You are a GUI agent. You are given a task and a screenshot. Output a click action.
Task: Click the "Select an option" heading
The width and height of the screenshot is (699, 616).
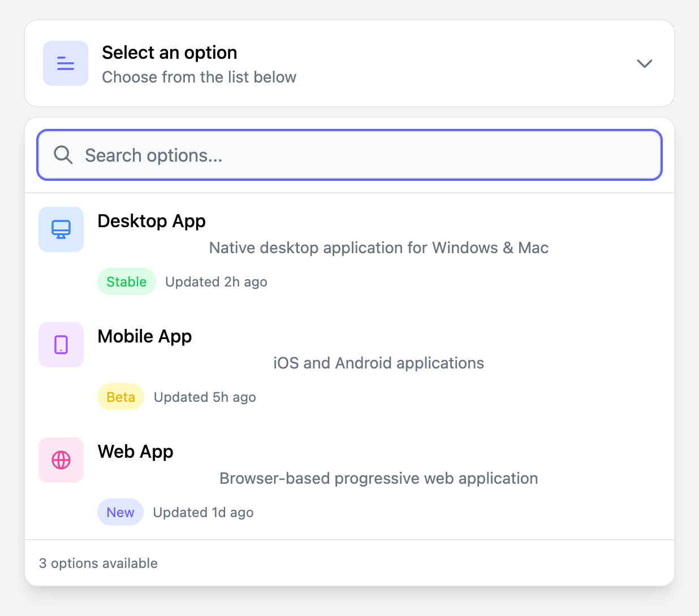point(170,53)
